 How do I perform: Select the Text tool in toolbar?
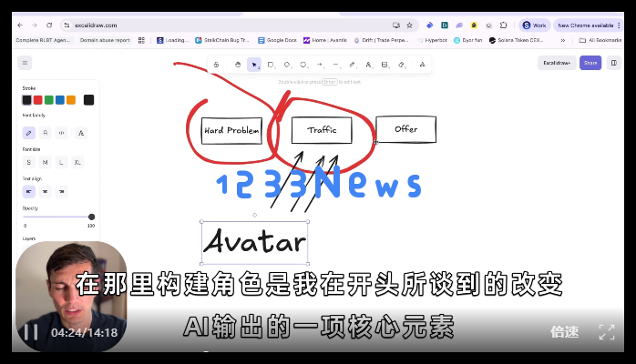368,65
